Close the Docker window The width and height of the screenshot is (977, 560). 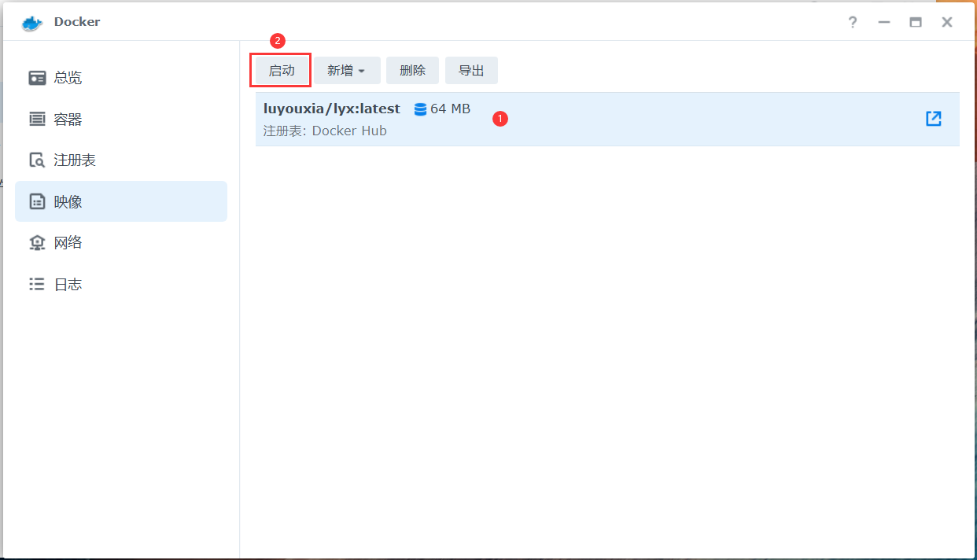point(947,22)
